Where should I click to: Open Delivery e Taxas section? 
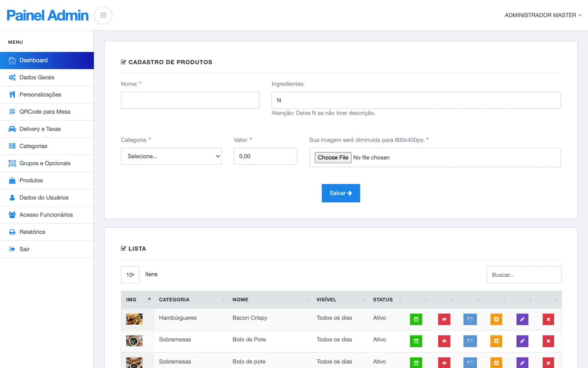(x=47, y=129)
